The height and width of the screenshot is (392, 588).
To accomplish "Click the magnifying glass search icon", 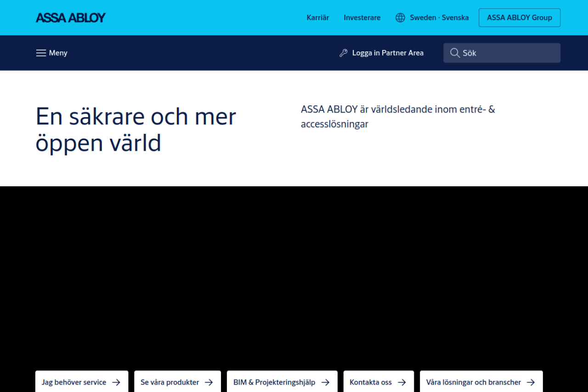I will tap(455, 53).
